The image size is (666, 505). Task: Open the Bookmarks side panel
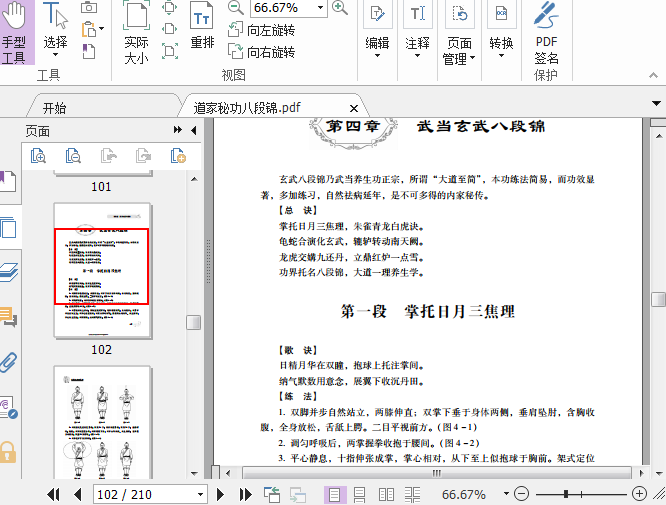coord(8,181)
